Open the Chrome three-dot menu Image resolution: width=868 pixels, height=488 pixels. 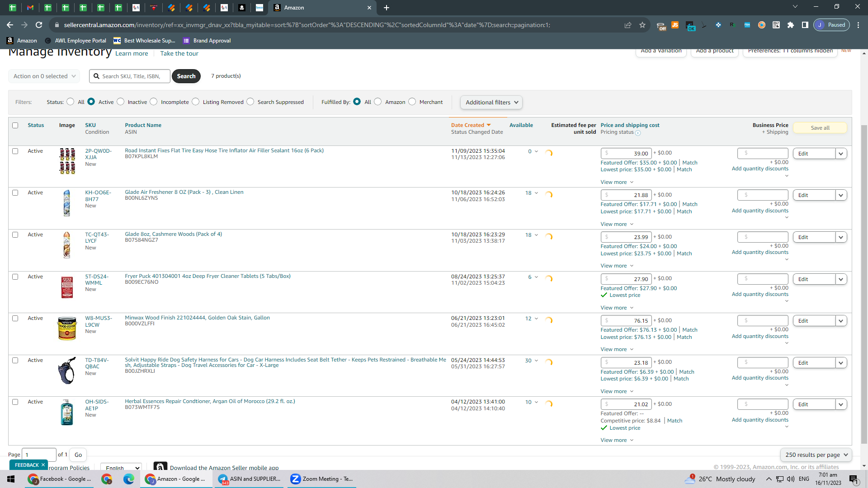[859, 25]
